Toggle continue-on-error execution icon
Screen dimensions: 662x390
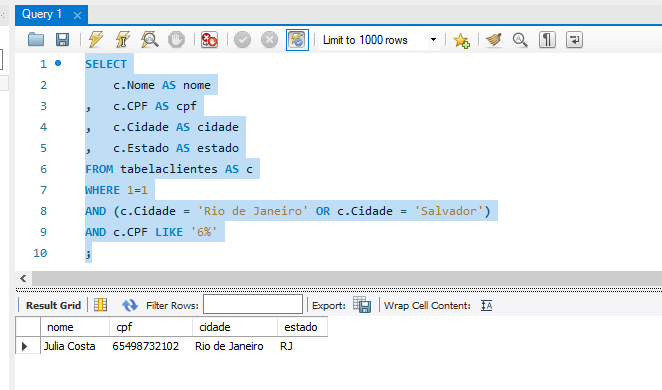click(x=209, y=40)
